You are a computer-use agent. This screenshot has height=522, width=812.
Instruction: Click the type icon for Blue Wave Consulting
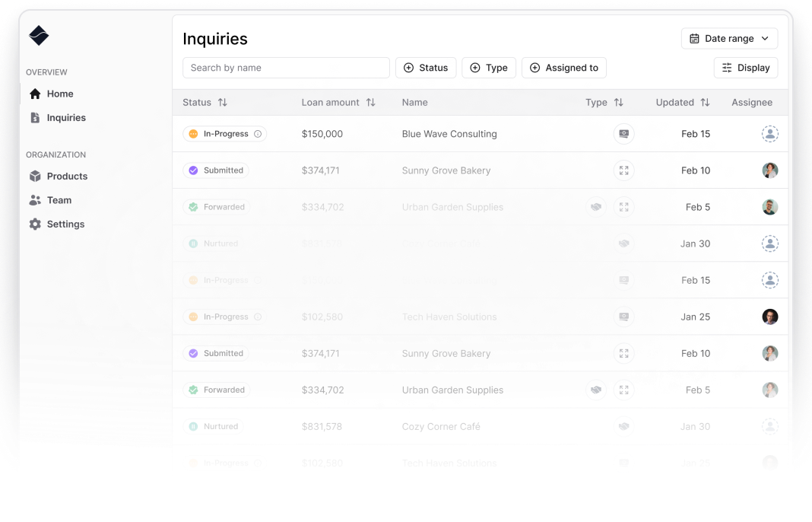coord(623,134)
